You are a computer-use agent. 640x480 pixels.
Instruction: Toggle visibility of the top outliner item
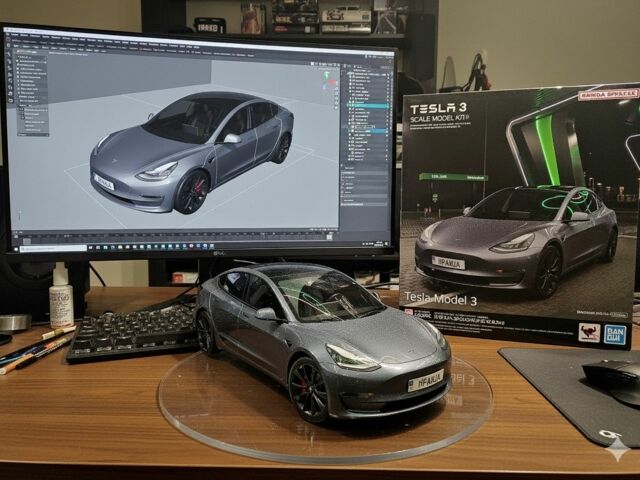tap(388, 72)
